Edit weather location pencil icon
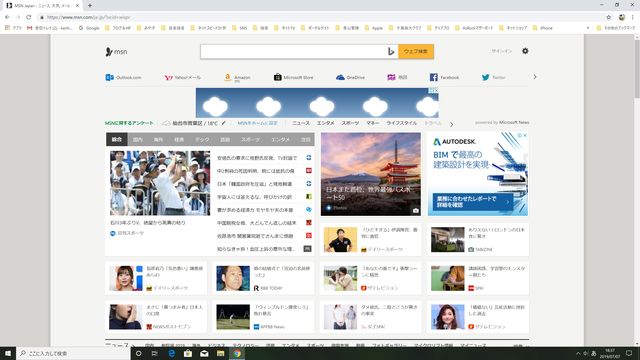 [x=224, y=123]
